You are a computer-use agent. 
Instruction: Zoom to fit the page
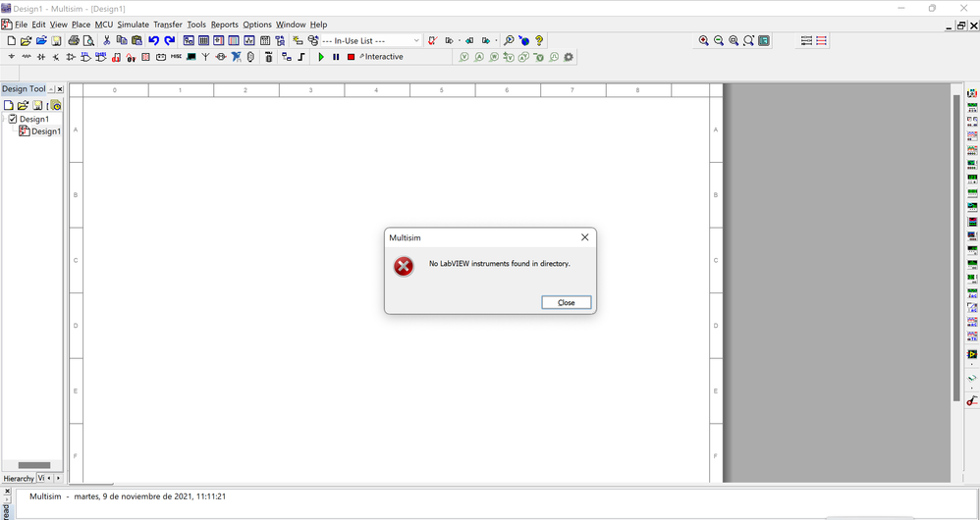pyautogui.click(x=749, y=40)
